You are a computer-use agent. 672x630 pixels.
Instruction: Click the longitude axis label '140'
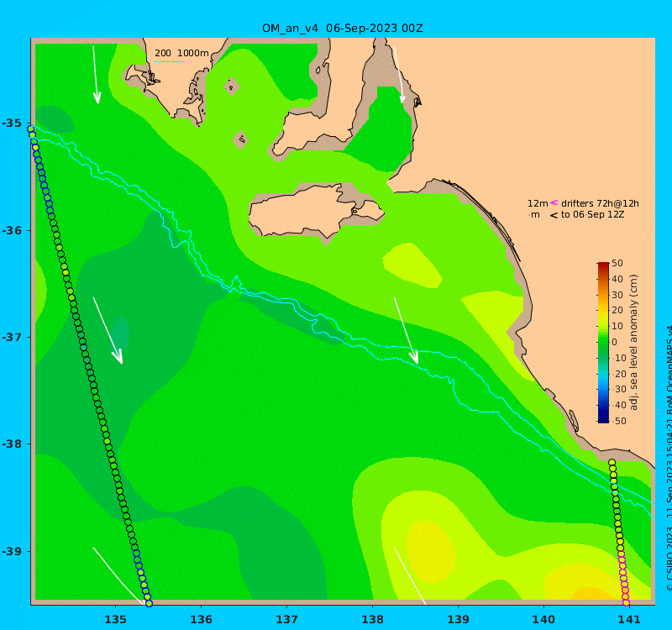point(543,619)
